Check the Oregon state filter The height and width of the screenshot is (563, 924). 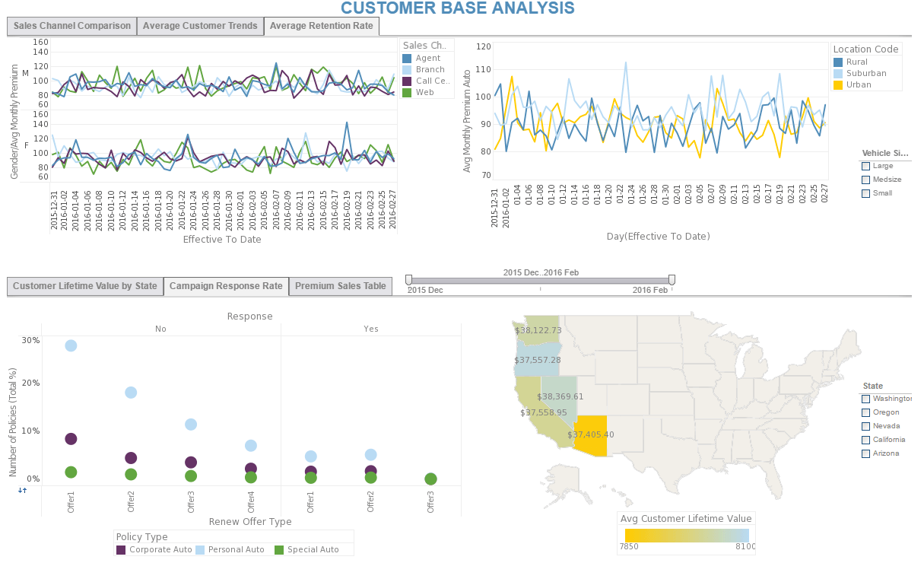[865, 412]
